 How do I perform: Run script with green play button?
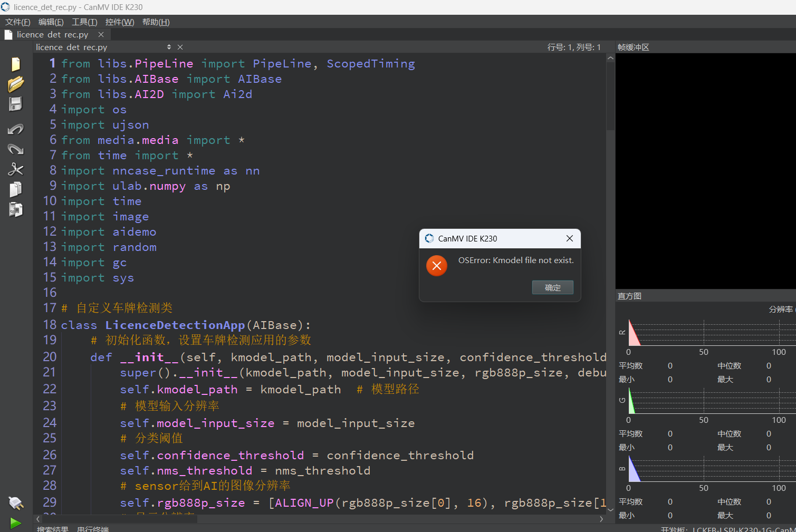16,523
